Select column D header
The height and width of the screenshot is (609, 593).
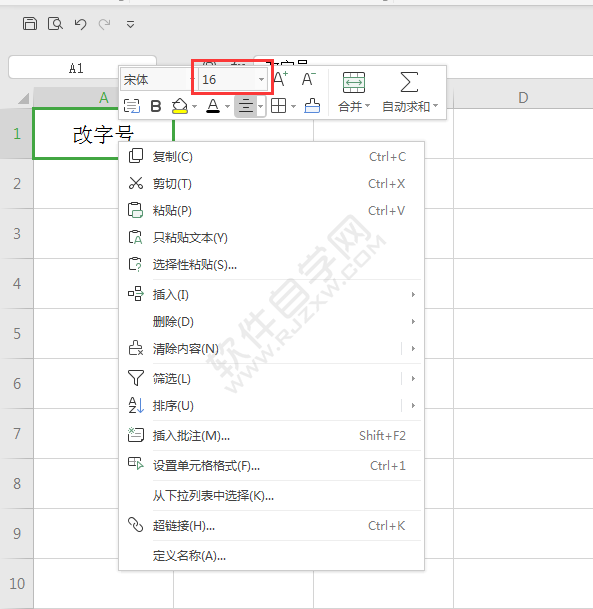tap(523, 97)
